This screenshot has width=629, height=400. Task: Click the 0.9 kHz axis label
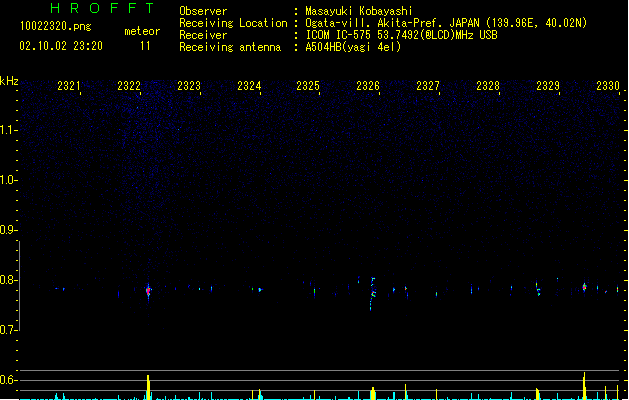(8, 230)
